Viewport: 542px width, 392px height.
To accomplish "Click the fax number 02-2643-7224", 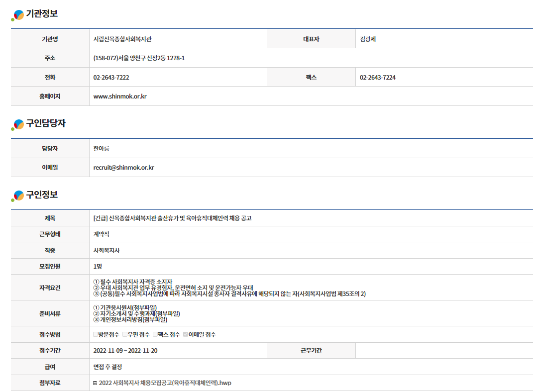I will [x=377, y=78].
